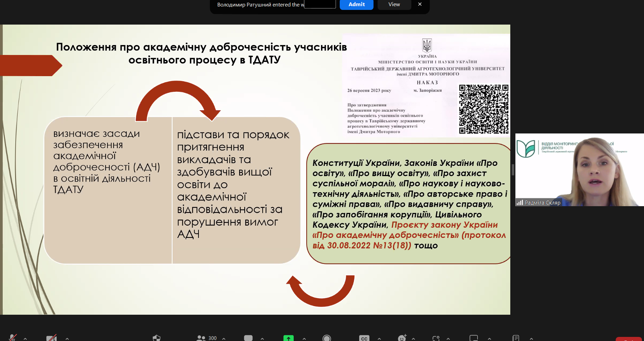Open the Security shield icon
The width and height of the screenshot is (644, 341).
click(157, 338)
